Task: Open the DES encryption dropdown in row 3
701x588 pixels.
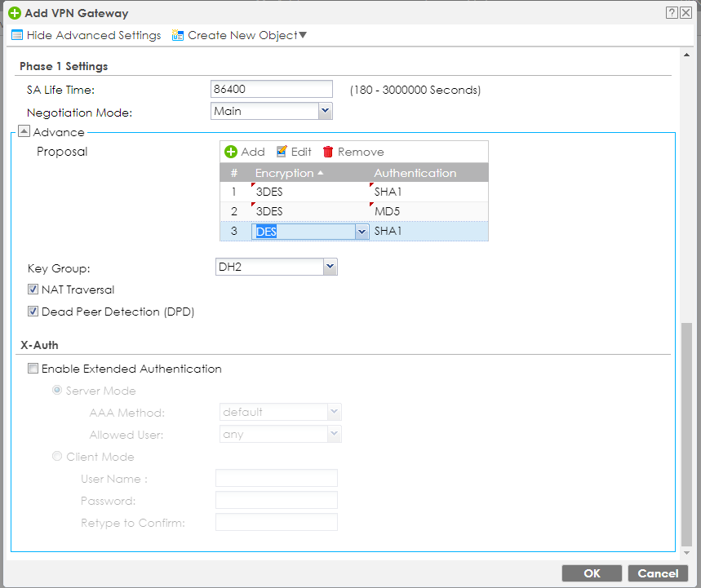Action: pyautogui.click(x=362, y=232)
